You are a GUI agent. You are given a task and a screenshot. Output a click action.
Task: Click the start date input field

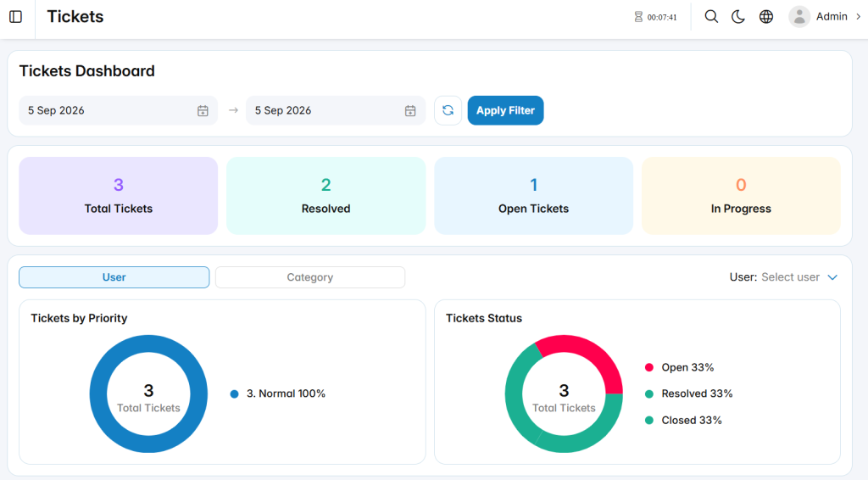click(x=119, y=110)
